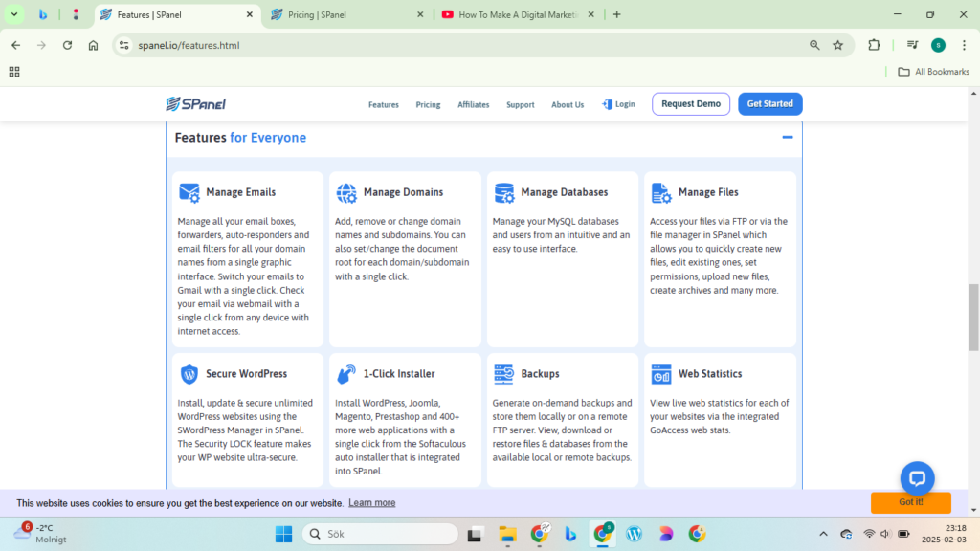Open the weather widget in taskbar
The height and width of the screenshot is (551, 980).
pos(40,534)
